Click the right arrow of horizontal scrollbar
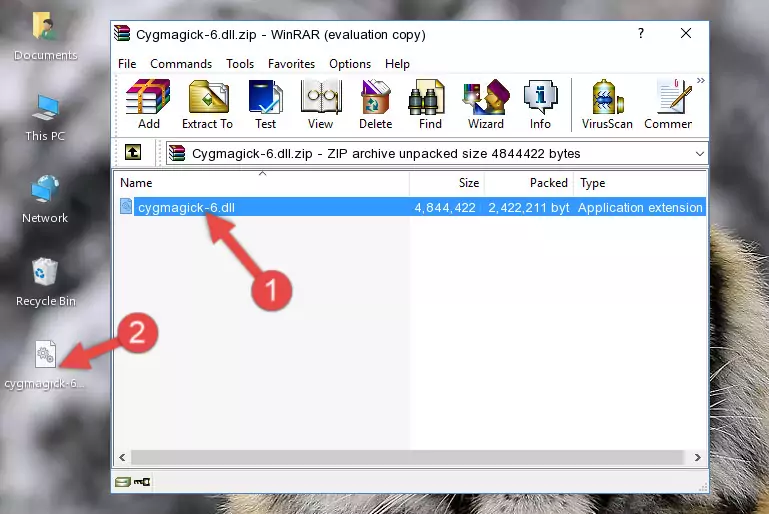Viewport: 769px width, 514px height. [x=697, y=458]
